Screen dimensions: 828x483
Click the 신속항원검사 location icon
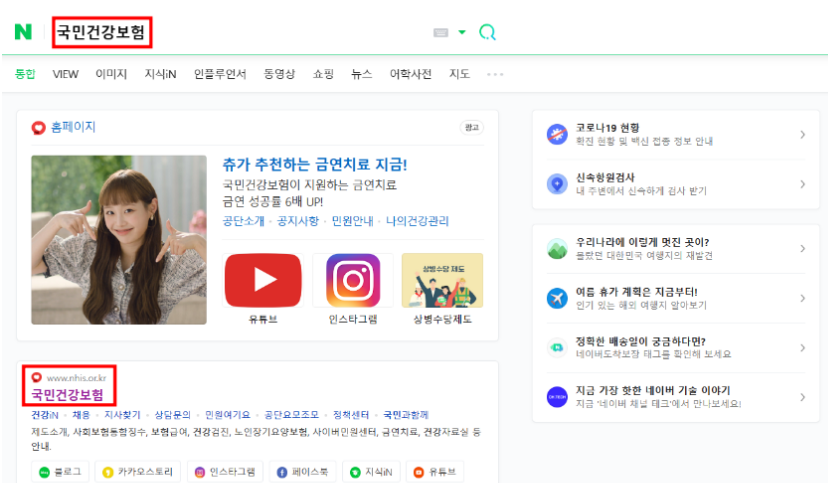557,184
